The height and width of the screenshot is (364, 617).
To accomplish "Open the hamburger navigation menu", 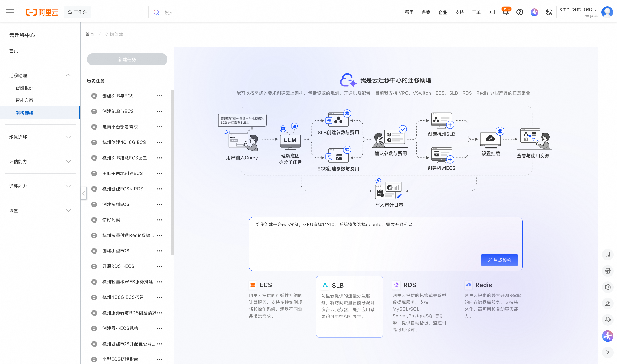I will coord(10,12).
